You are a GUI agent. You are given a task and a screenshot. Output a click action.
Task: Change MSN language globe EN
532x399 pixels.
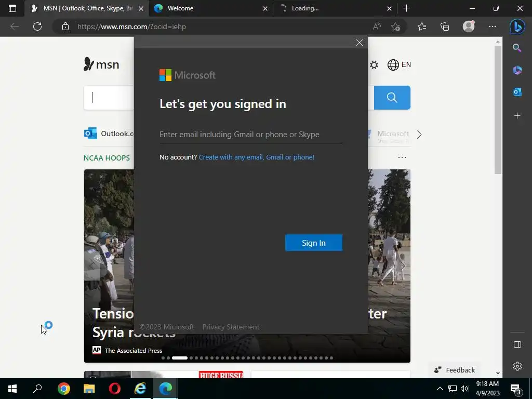click(x=399, y=64)
